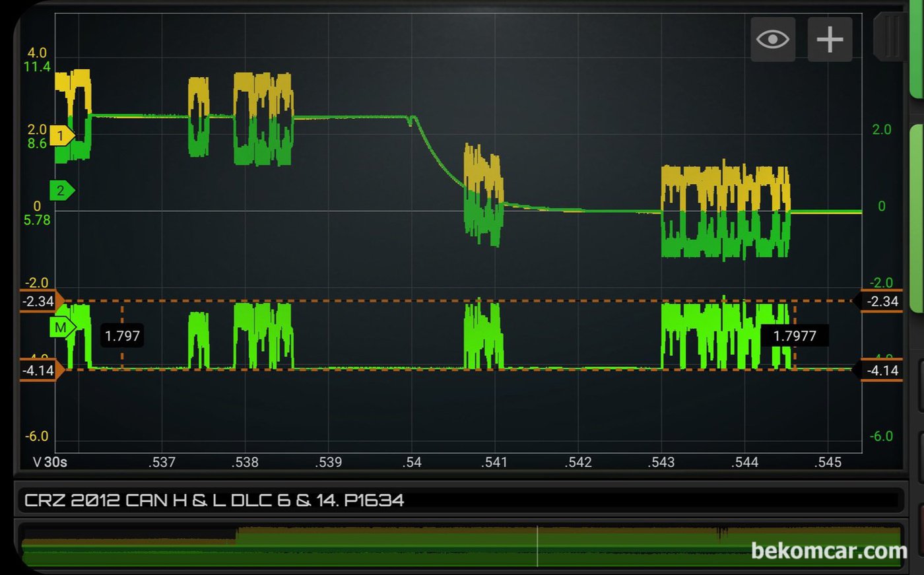Open the ridged panel grip handle
Screen dimensions: 924x575
(x=888, y=36)
